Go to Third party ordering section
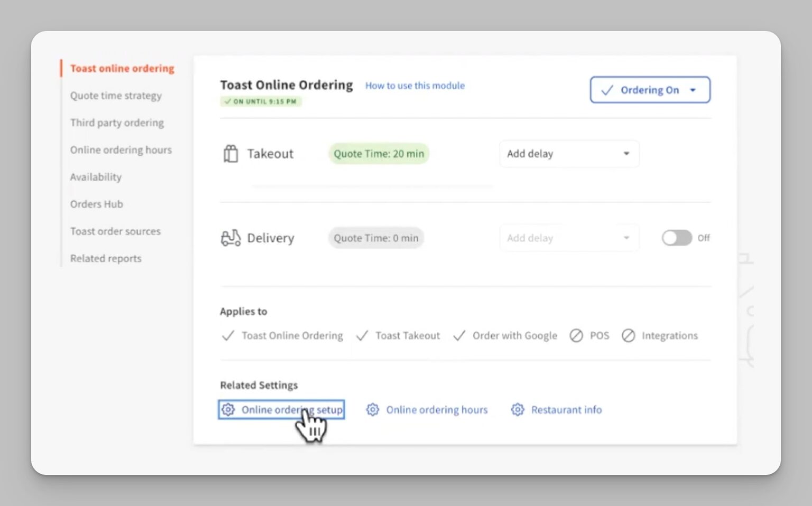The width and height of the screenshot is (812, 506). [x=117, y=123]
